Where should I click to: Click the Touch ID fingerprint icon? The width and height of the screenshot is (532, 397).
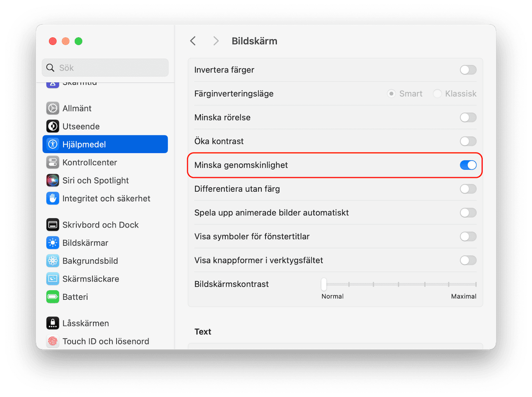52,341
